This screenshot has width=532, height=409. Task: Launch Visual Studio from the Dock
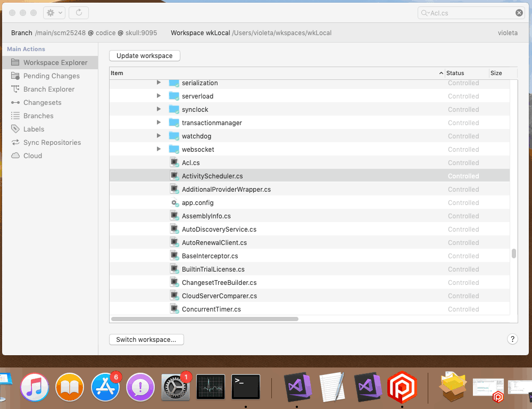[x=297, y=387]
